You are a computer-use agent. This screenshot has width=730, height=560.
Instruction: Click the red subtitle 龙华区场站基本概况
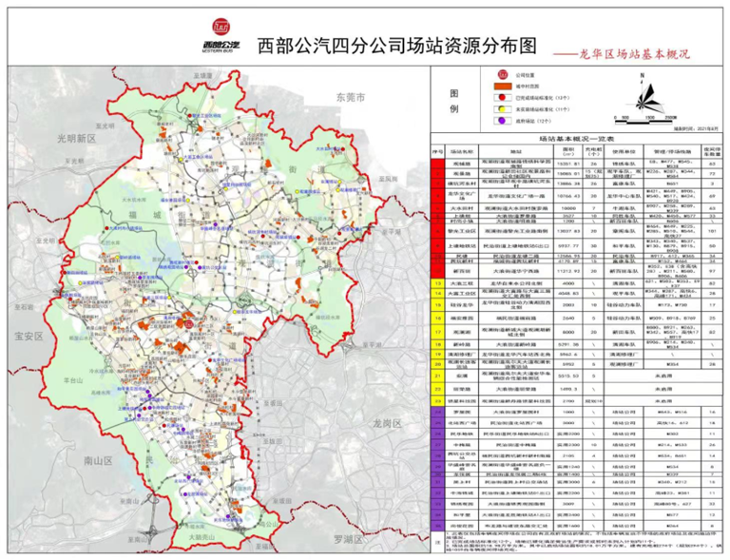click(x=634, y=54)
